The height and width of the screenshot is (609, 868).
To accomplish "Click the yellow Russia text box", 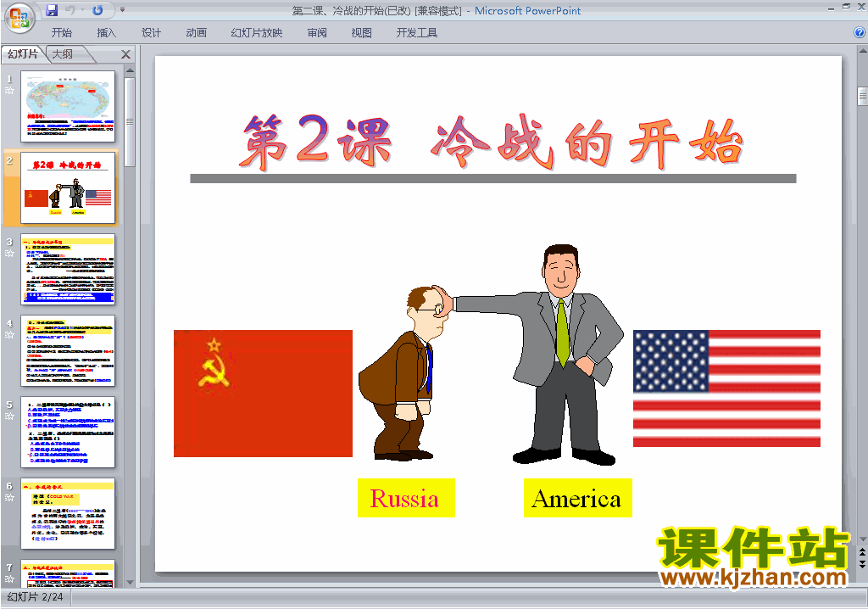I will point(406,498).
